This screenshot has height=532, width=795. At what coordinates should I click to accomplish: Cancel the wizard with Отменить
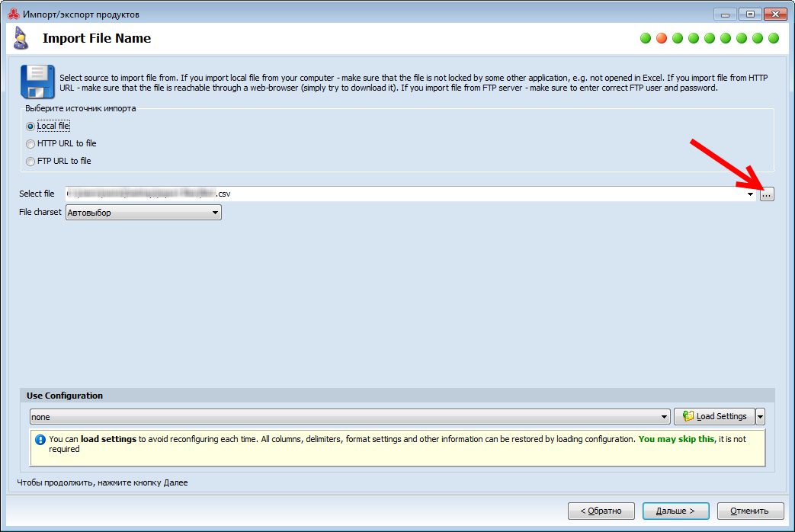[749, 511]
